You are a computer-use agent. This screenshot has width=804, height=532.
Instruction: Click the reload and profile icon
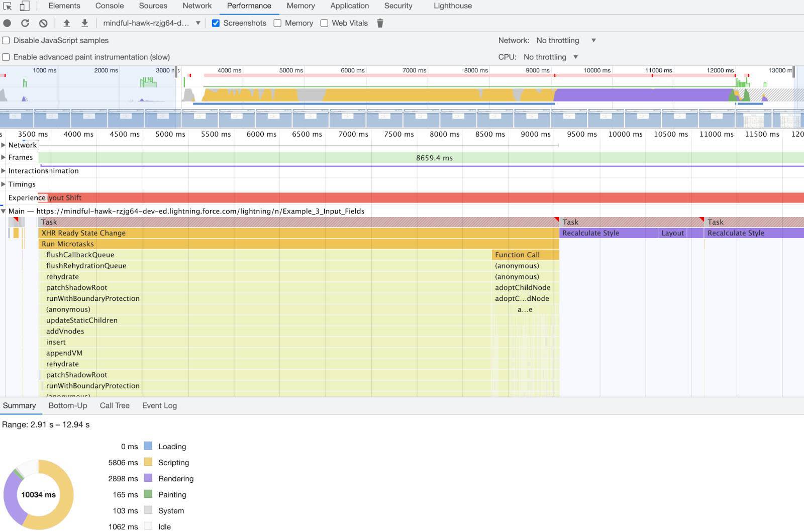click(x=25, y=23)
